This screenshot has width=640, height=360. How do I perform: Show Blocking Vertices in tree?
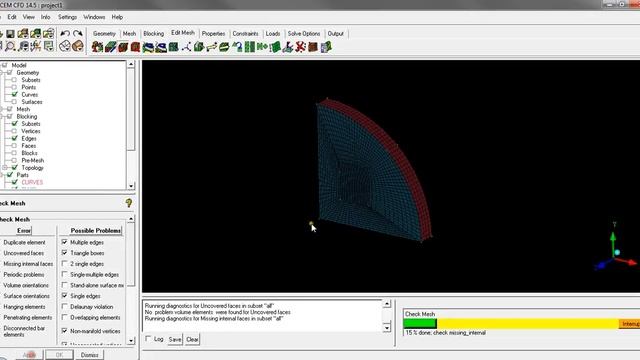[15, 131]
